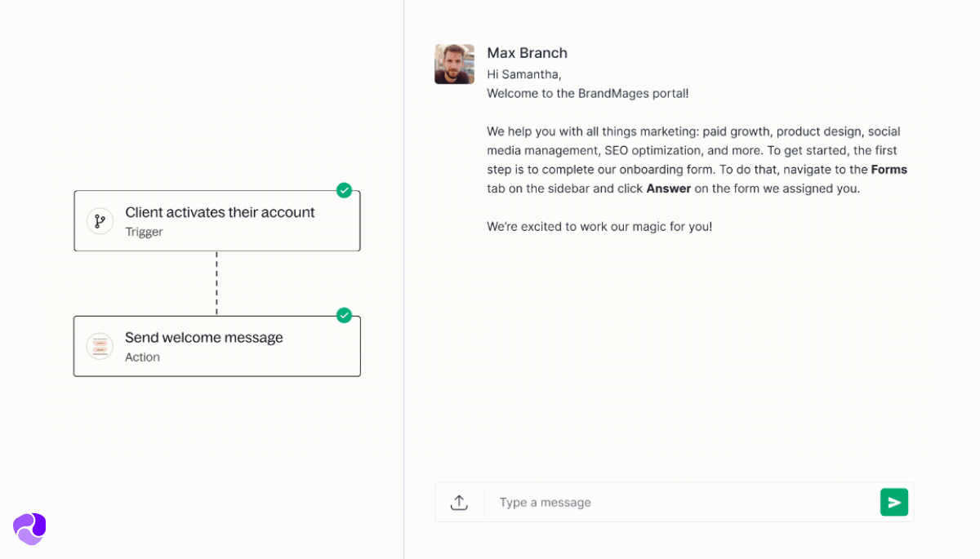Viewport: 980px width, 559px height.
Task: Click the green checkmark on the Trigger node
Action: click(344, 190)
